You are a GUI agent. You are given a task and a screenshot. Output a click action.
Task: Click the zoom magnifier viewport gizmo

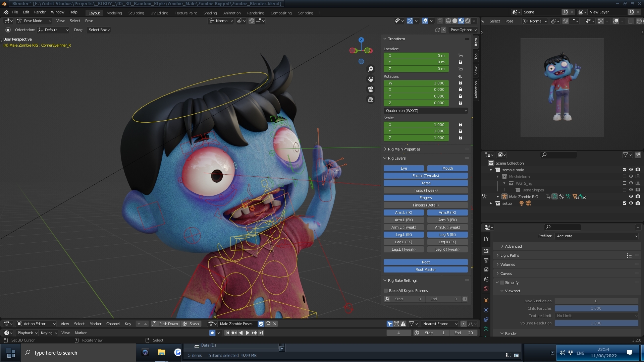tap(371, 69)
